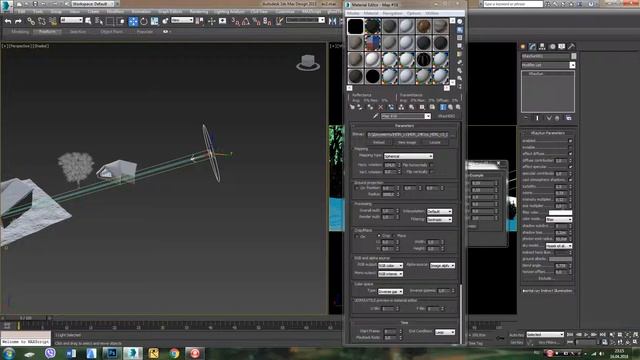
Task: Click the filter color swatch in VRaySun Parameters
Action: 560,213
